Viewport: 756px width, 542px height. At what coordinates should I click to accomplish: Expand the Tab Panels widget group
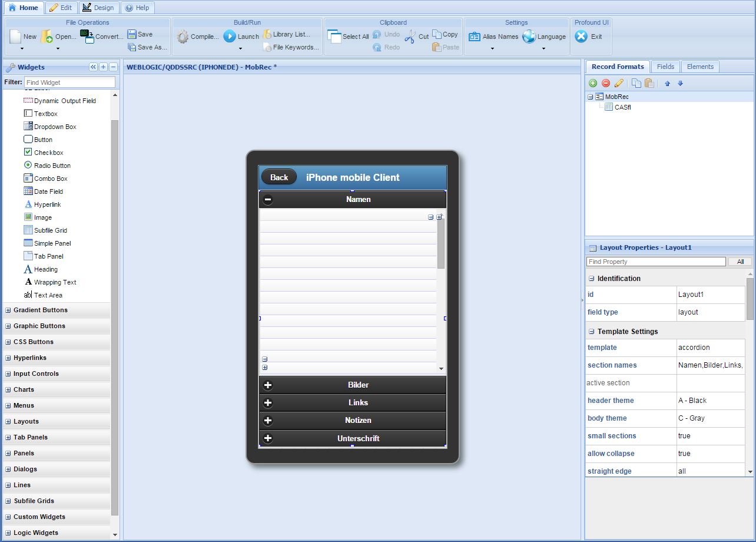pos(8,437)
